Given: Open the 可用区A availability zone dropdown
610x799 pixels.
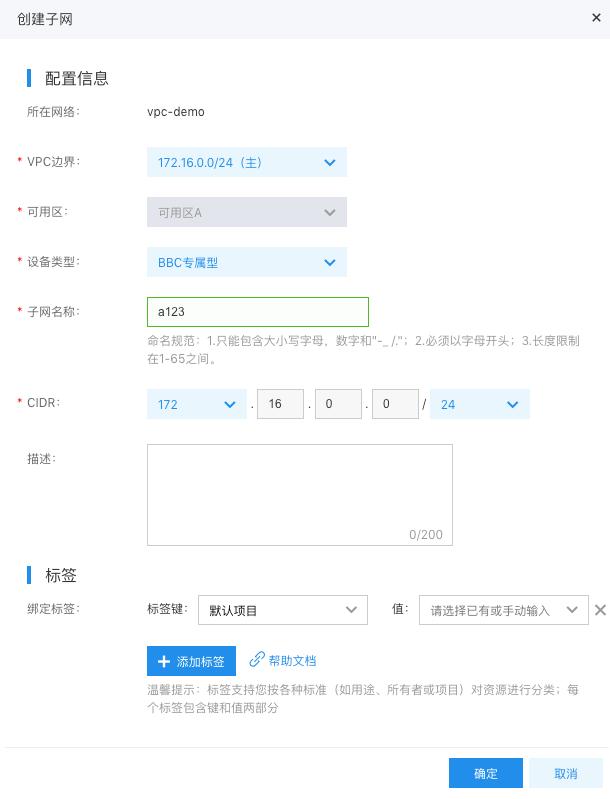Looking at the screenshot, I should click(247, 212).
